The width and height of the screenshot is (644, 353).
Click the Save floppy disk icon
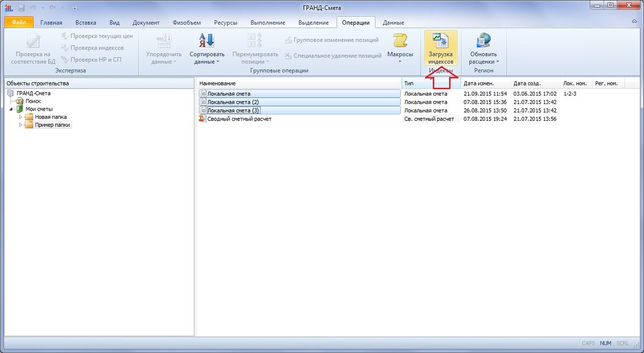(20, 8)
